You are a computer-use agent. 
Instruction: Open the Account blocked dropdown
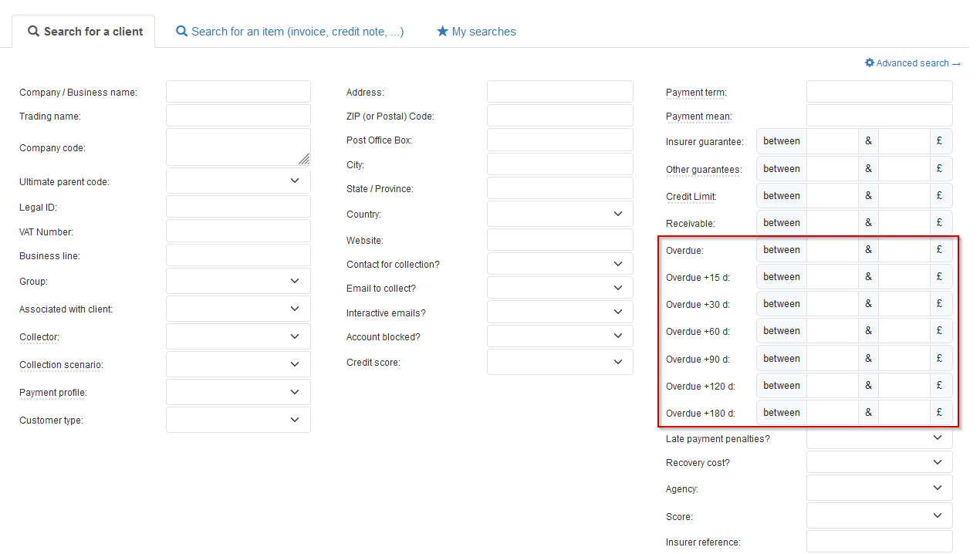(x=559, y=336)
